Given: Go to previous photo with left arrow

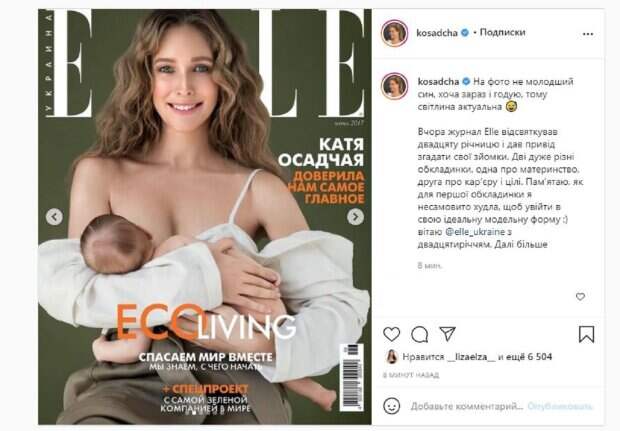Looking at the screenshot, I should [x=54, y=217].
